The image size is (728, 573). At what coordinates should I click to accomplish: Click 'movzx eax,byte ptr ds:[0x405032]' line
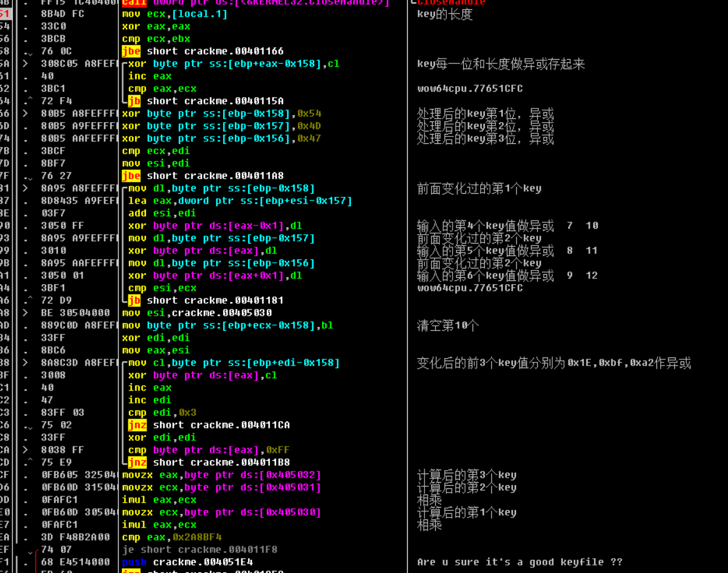(221, 475)
